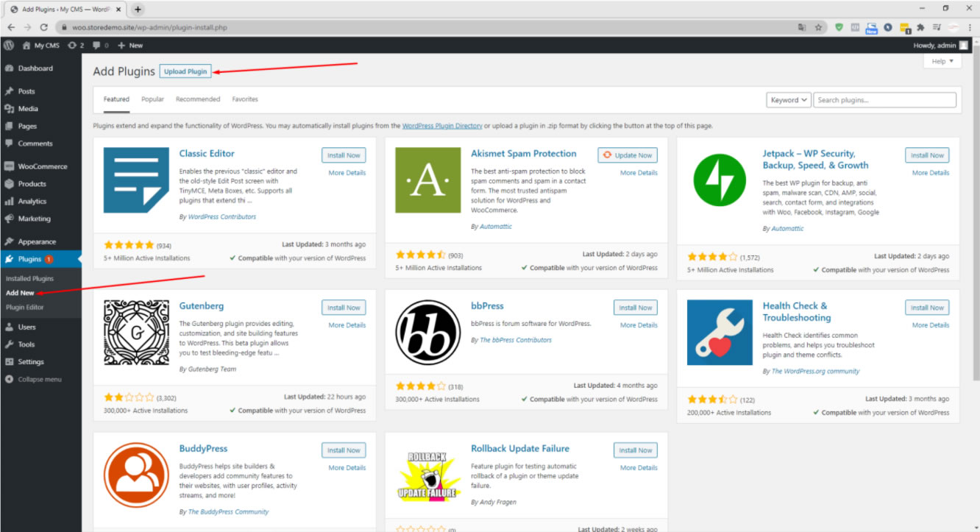The image size is (980, 532).
Task: Open Chrome three-dot menu
Action: [970, 27]
